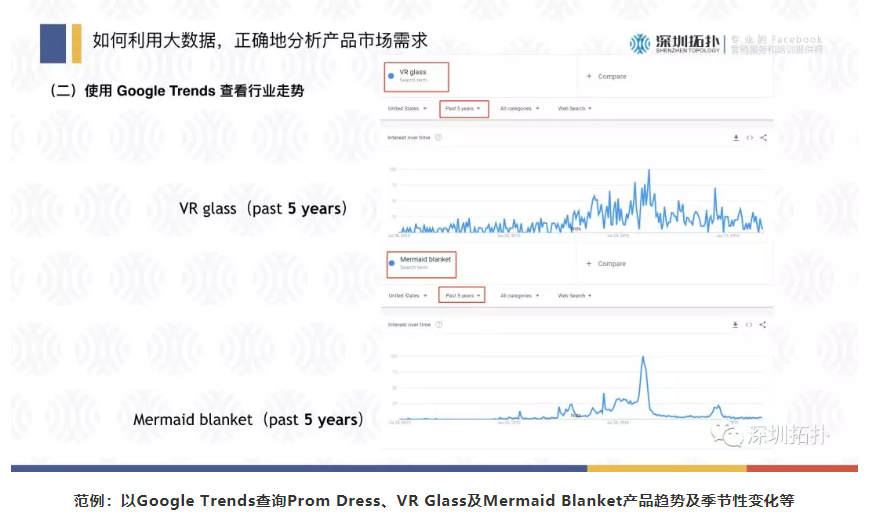The width and height of the screenshot is (870, 527).
Task: Click embed icon on Mermaid blanket chart
Action: (749, 324)
